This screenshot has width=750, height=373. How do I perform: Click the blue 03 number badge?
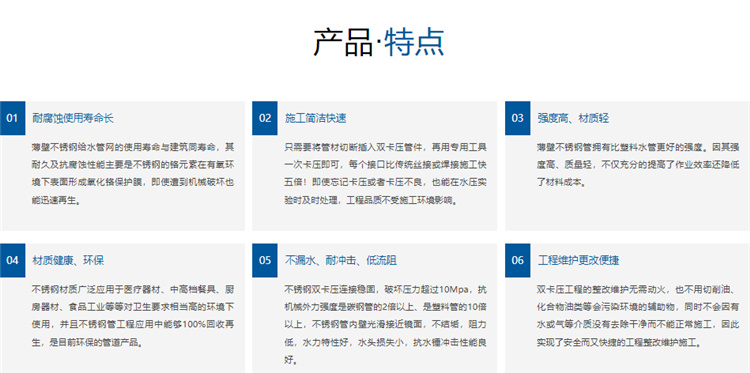click(x=518, y=118)
